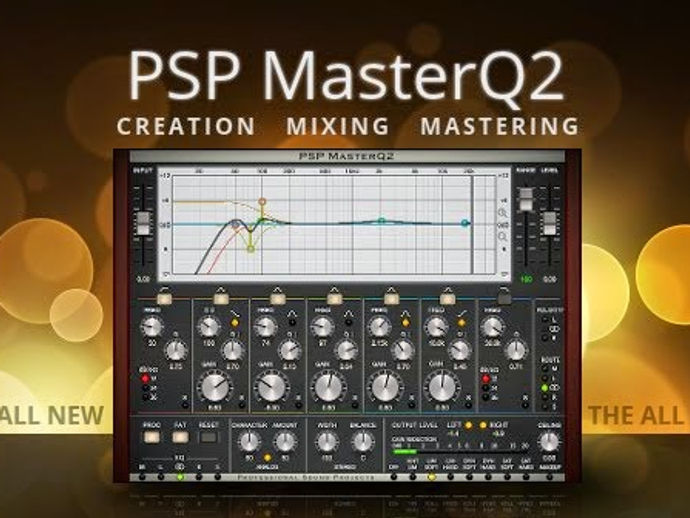Click the bell shape LED in the 74 Hz band

(x=292, y=323)
